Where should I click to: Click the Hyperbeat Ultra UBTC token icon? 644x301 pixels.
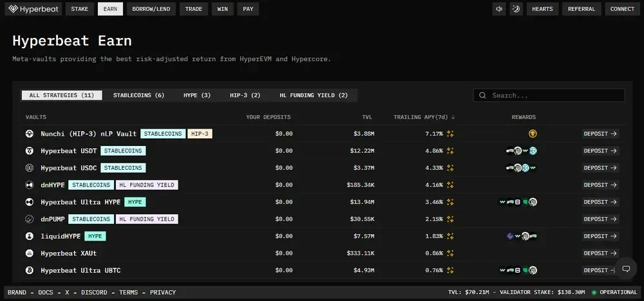point(29,270)
